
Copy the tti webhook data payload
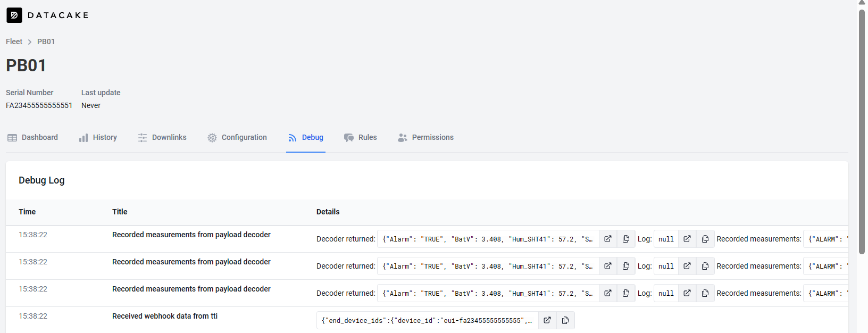pos(565,320)
